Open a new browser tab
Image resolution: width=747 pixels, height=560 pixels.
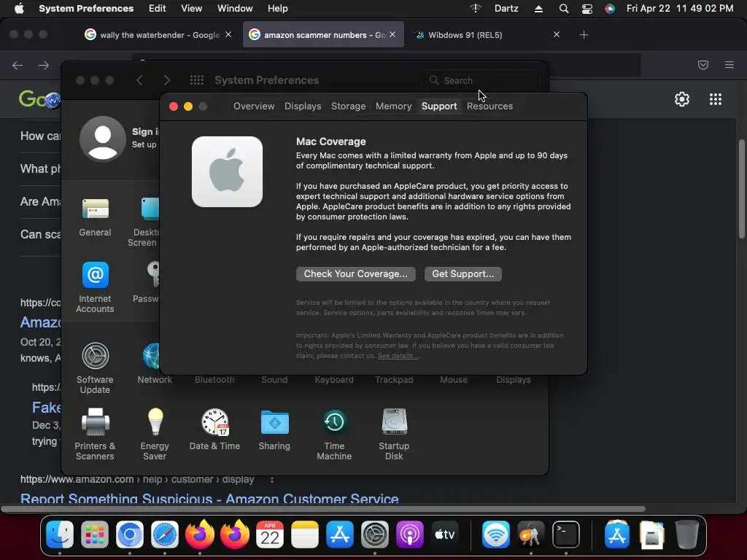(584, 35)
